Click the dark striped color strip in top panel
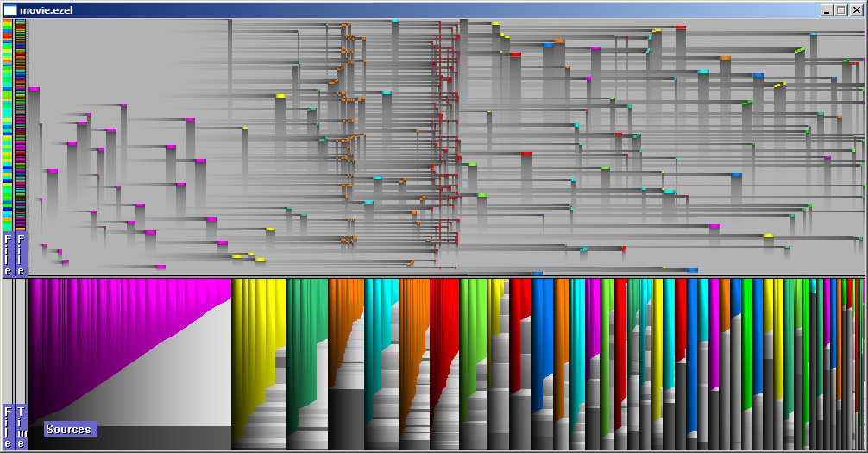 (21, 121)
